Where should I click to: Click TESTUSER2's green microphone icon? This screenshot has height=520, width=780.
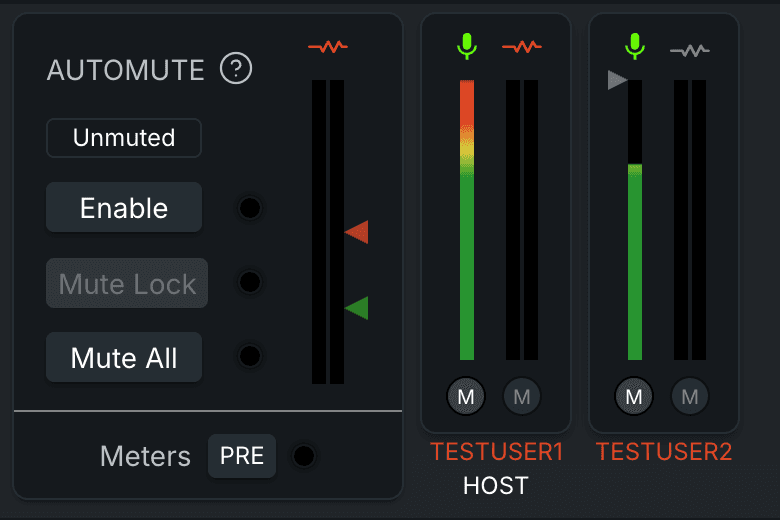pos(635,46)
